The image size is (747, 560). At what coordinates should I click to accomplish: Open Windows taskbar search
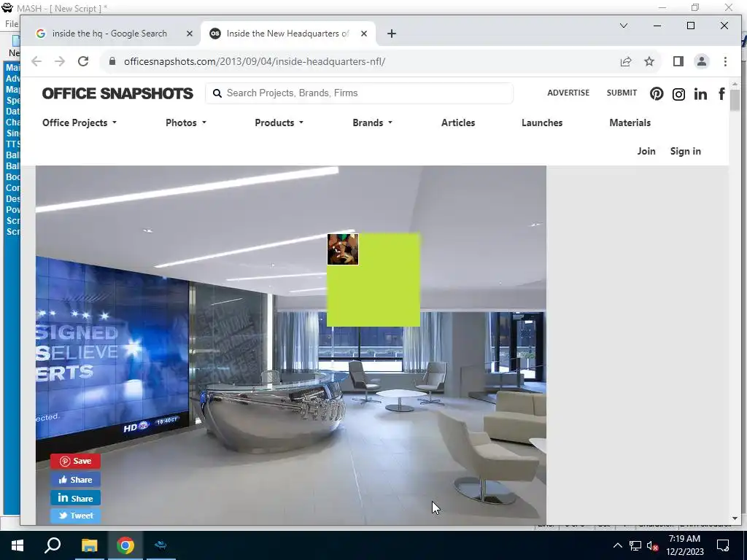[53, 545]
